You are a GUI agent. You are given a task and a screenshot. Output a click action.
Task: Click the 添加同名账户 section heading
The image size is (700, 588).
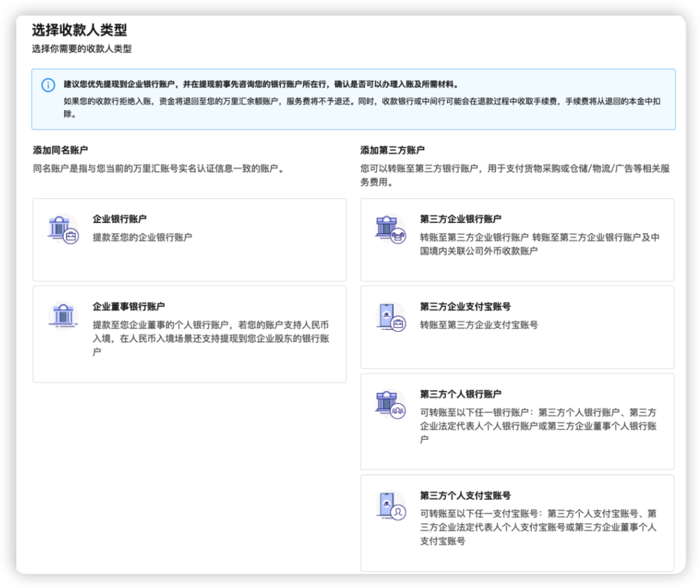(60, 150)
